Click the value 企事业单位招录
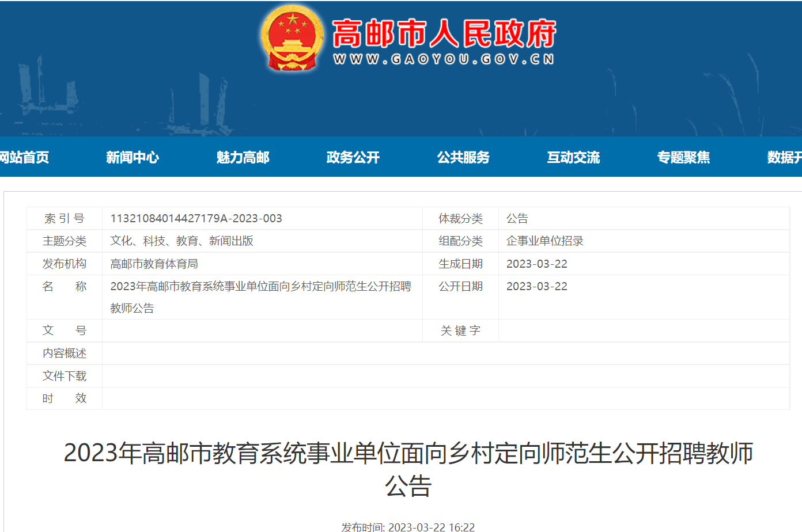Image resolution: width=802 pixels, height=532 pixels. tap(545, 241)
